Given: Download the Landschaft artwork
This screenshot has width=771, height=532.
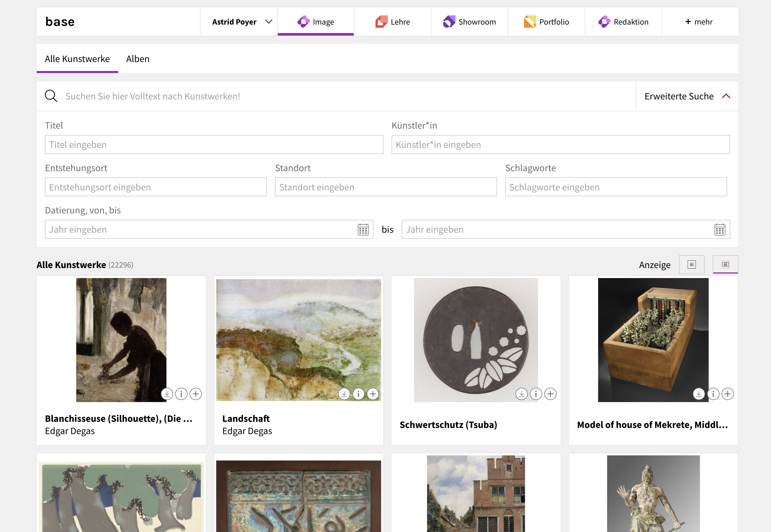Looking at the screenshot, I should click(344, 394).
